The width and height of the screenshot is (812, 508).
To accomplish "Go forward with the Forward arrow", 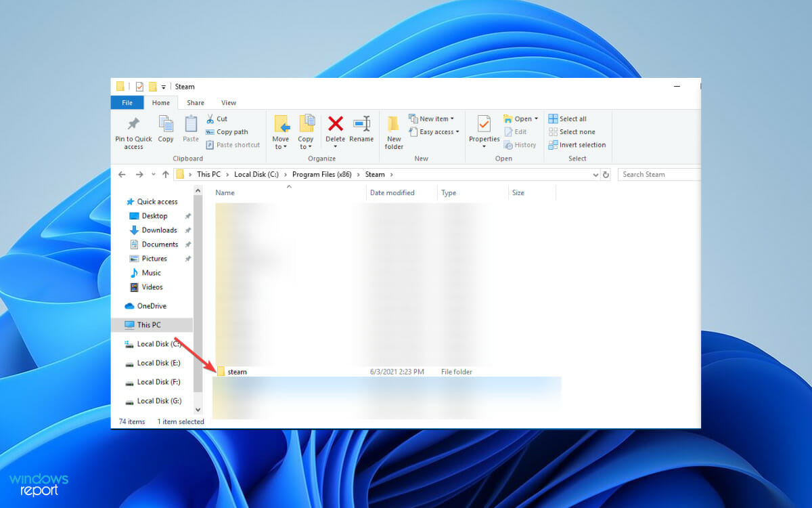I will coord(139,174).
